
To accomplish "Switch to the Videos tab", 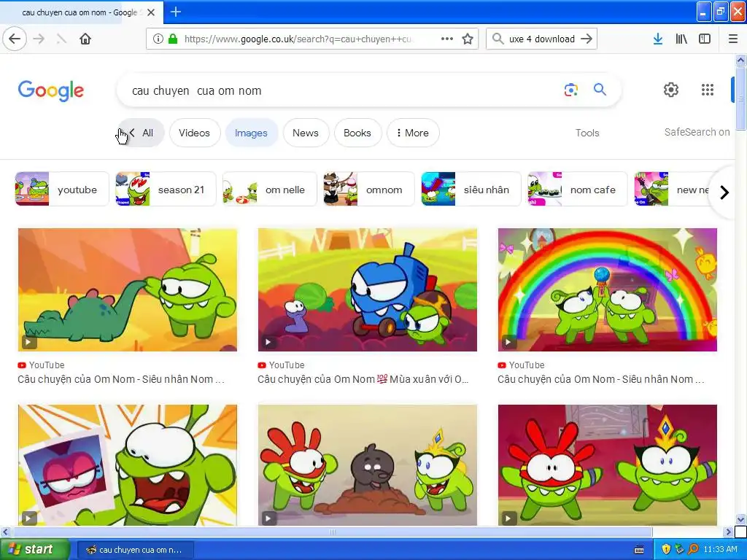I will pos(194,133).
